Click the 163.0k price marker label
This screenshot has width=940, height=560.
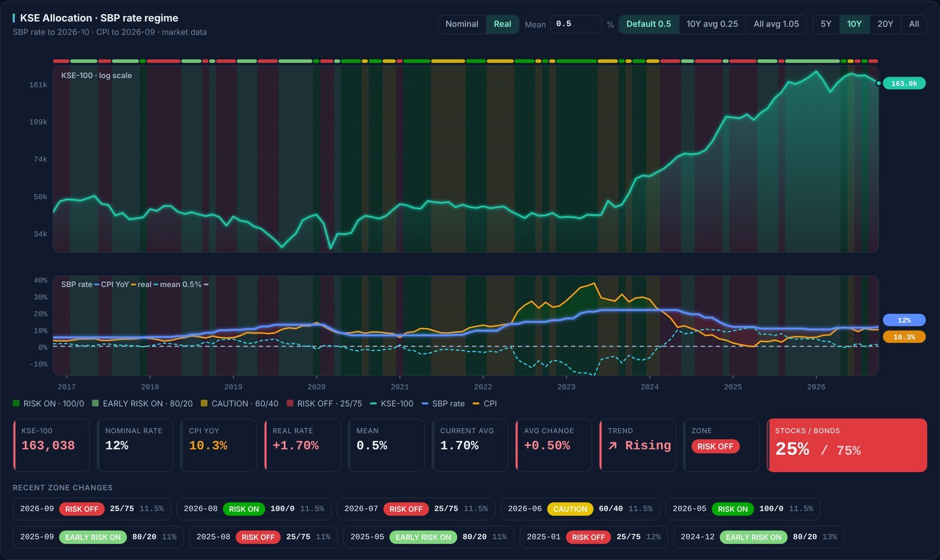pyautogui.click(x=904, y=83)
